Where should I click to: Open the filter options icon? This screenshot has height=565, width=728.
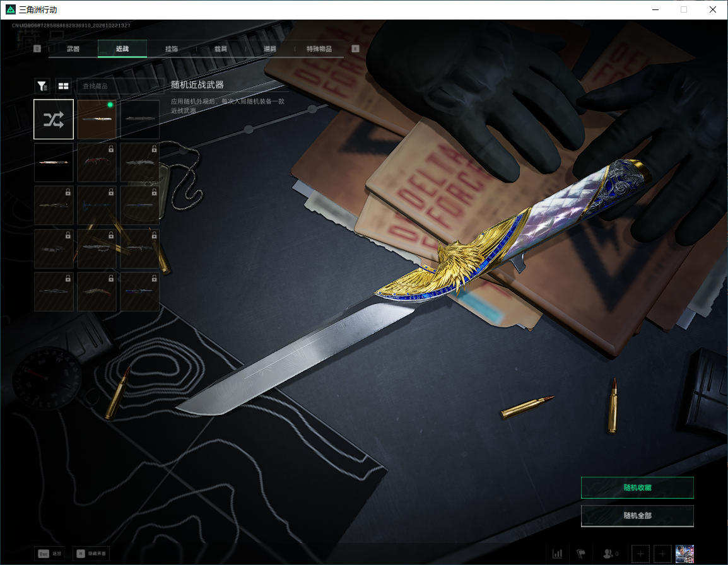42,86
